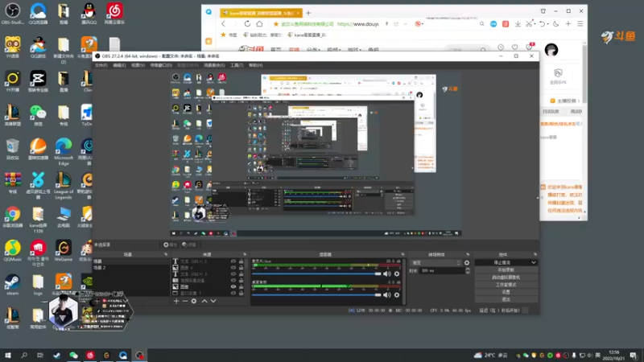Open the Google Chrome desktop shortcut
Screen dimensions: 644x362
12,217
